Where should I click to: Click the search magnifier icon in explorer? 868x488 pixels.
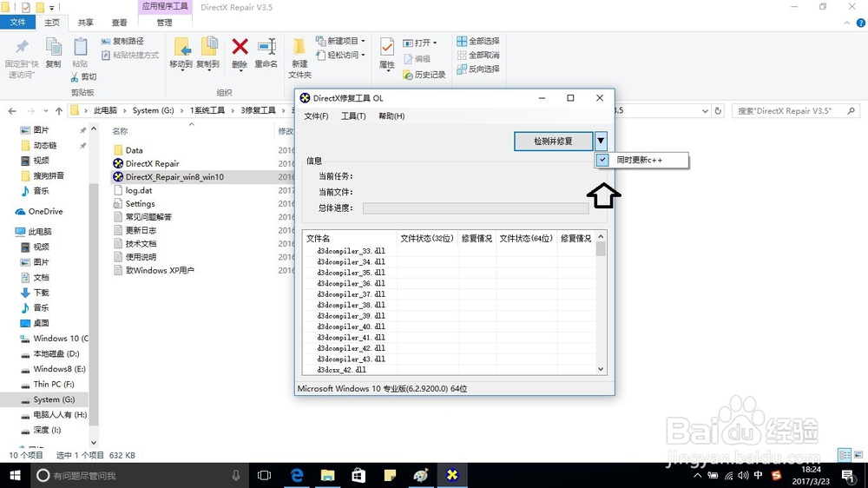[852, 111]
